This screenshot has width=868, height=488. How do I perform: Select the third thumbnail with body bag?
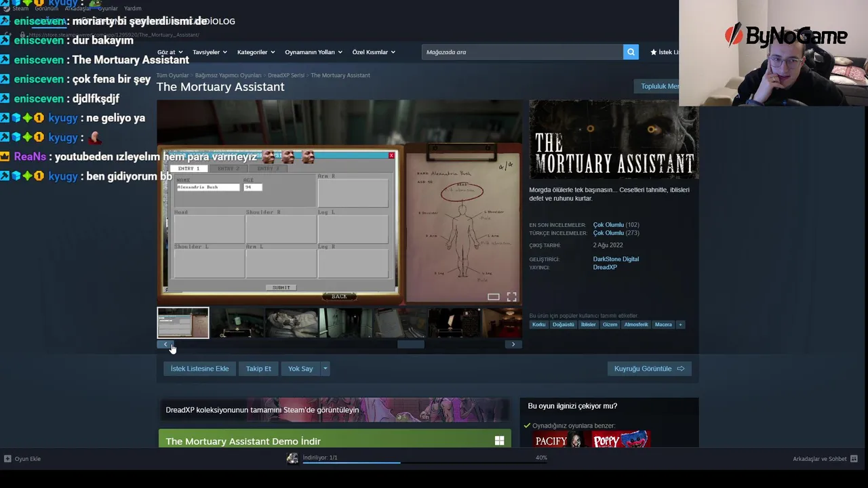tap(292, 323)
